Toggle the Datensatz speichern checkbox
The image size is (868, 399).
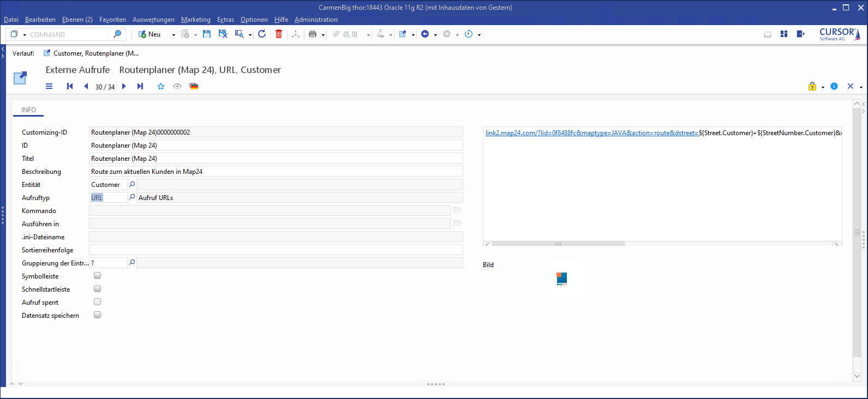point(98,315)
